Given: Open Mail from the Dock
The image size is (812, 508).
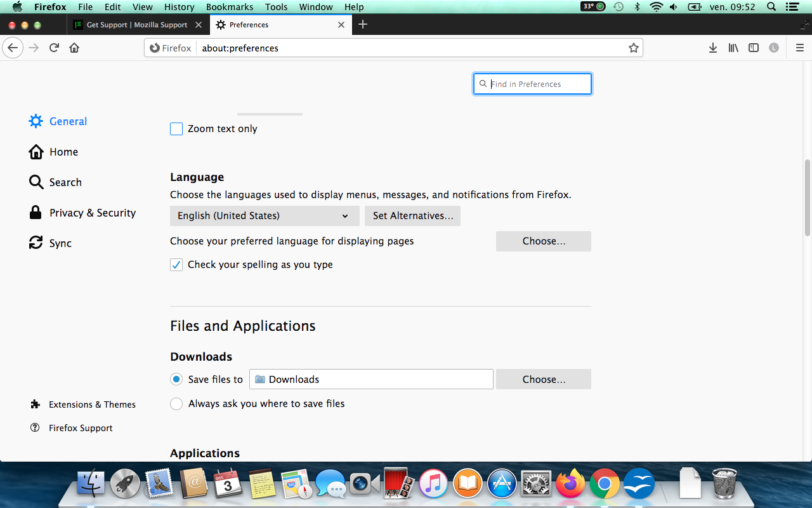Looking at the screenshot, I should click(x=159, y=485).
